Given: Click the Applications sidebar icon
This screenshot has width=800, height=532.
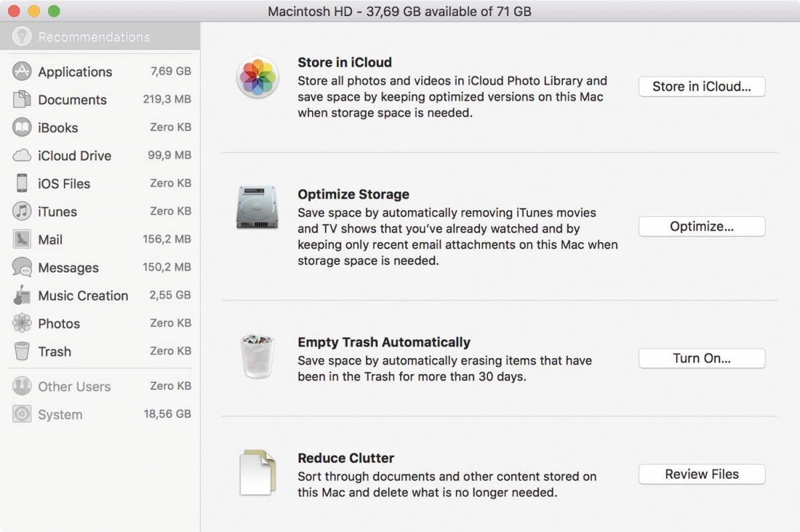Looking at the screenshot, I should (23, 71).
